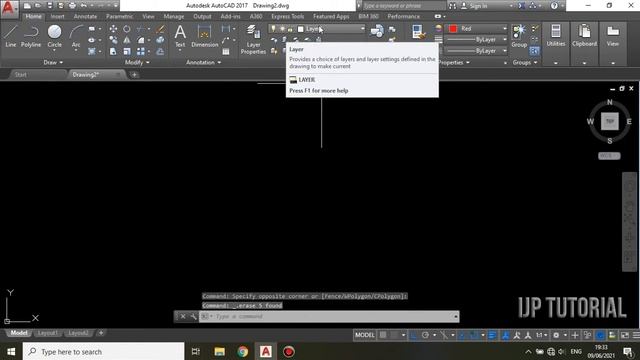
Task: Open the Text tool
Action: pyautogui.click(x=180, y=36)
